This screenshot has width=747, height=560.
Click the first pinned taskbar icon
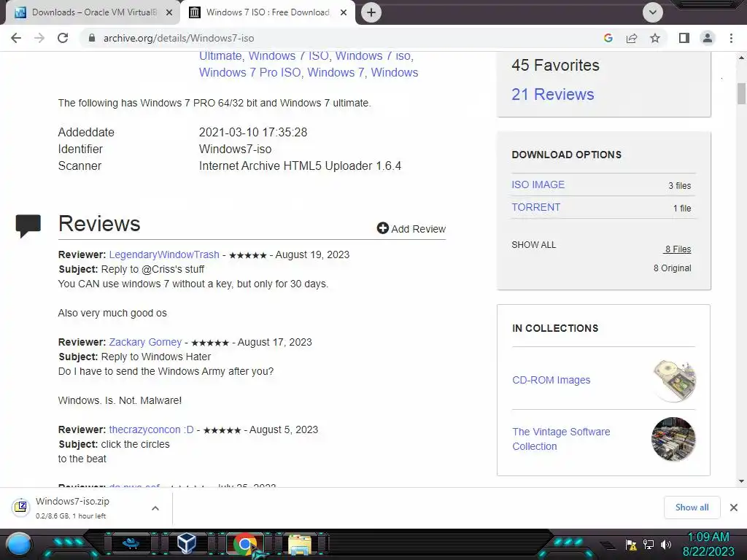pyautogui.click(x=131, y=543)
